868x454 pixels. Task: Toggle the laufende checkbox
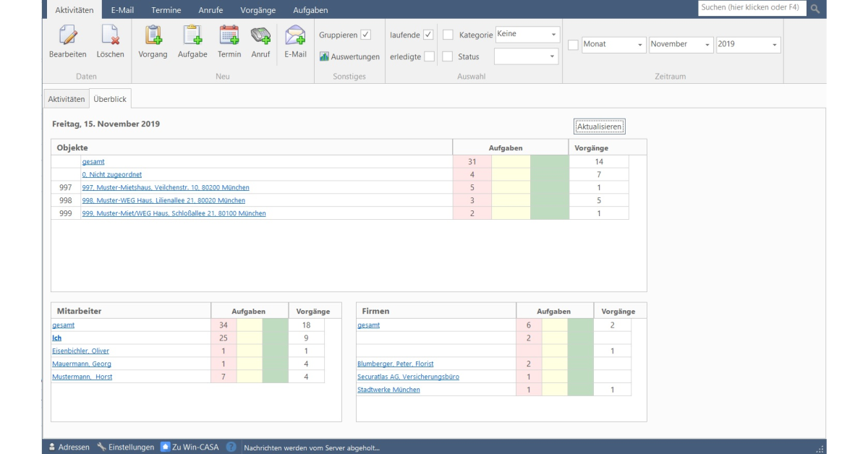click(428, 35)
